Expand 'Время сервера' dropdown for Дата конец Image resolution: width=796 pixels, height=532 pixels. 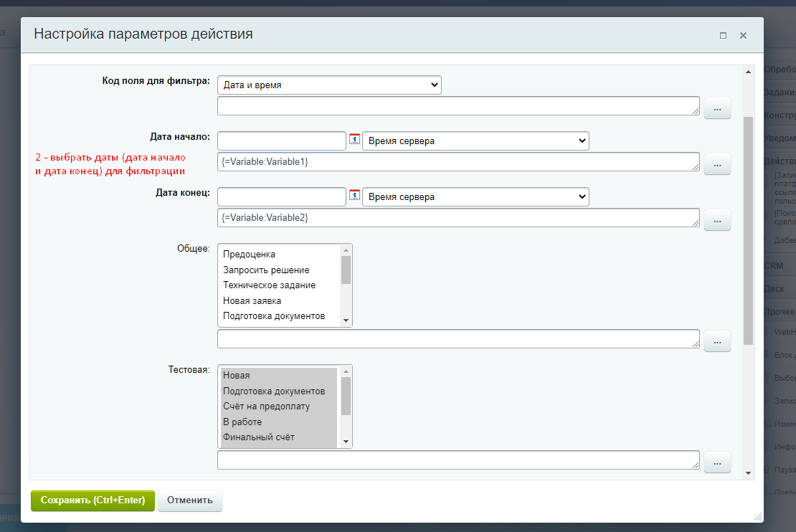click(x=475, y=197)
